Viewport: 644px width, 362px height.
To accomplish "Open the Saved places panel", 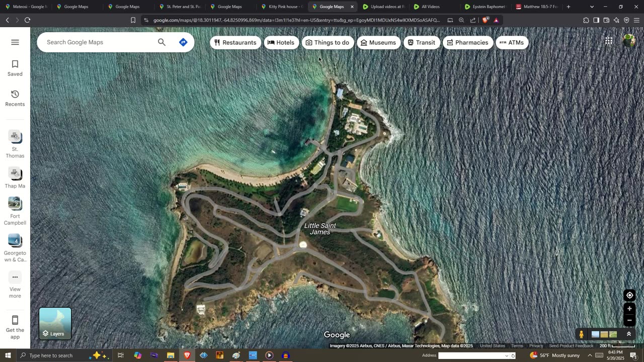I will [x=15, y=68].
